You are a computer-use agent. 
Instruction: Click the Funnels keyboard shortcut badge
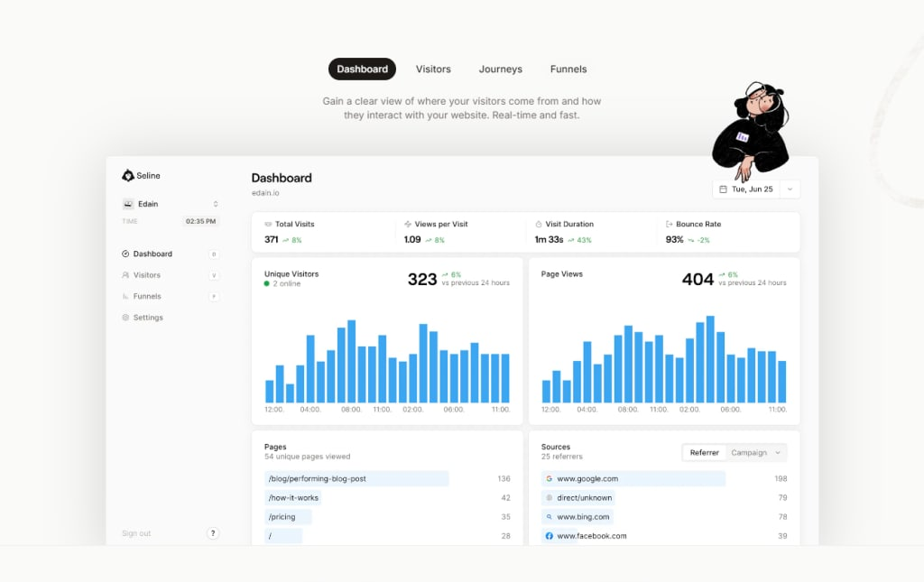pos(214,296)
